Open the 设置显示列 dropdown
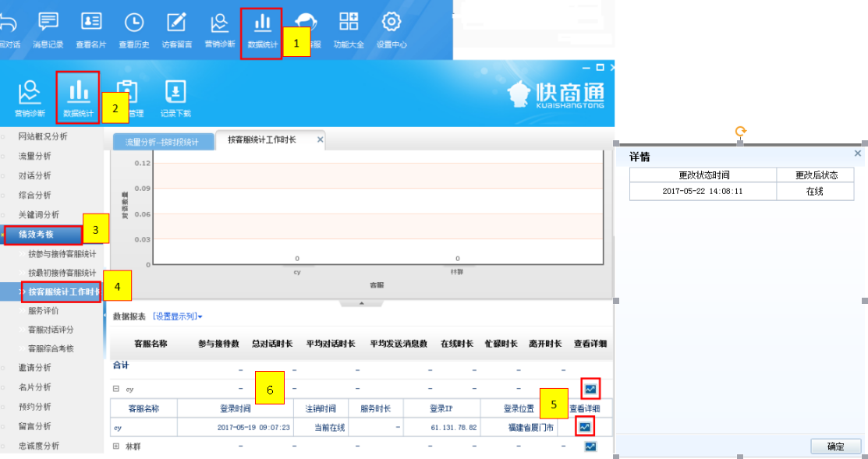 tap(178, 316)
